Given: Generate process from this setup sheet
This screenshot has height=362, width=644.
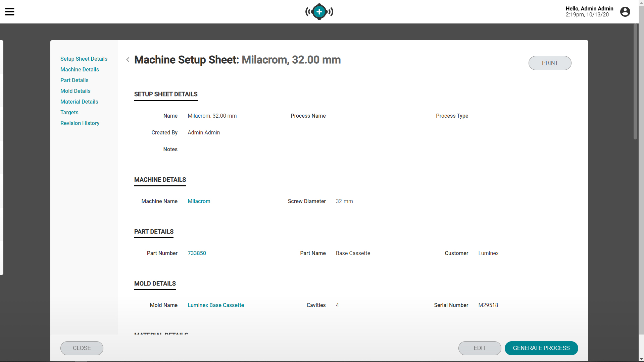Looking at the screenshot, I should click(x=541, y=348).
